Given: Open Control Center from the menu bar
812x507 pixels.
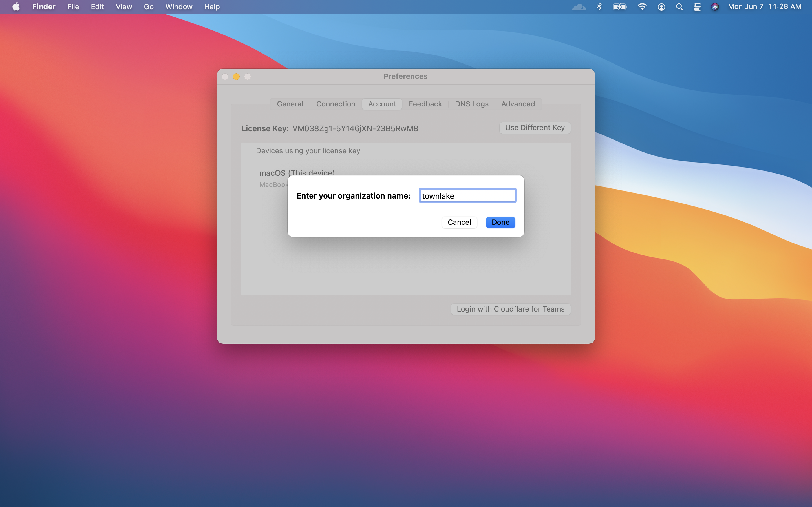Looking at the screenshot, I should (697, 7).
